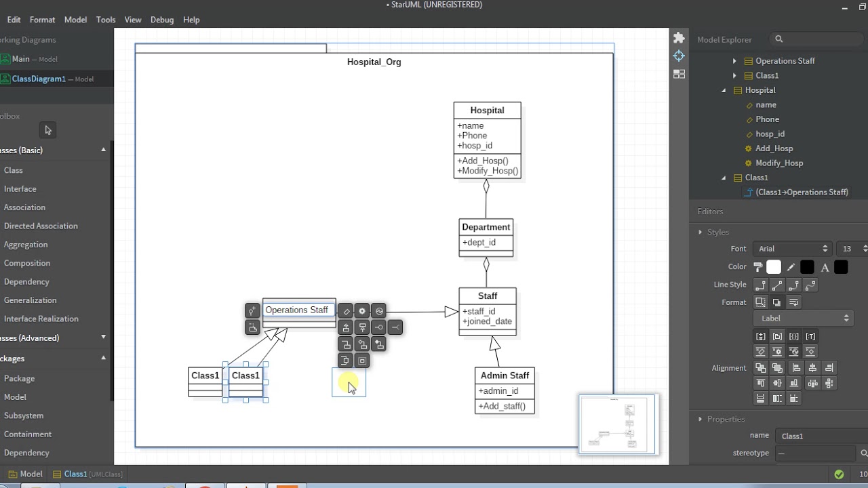Open the Tools menu

tap(106, 20)
